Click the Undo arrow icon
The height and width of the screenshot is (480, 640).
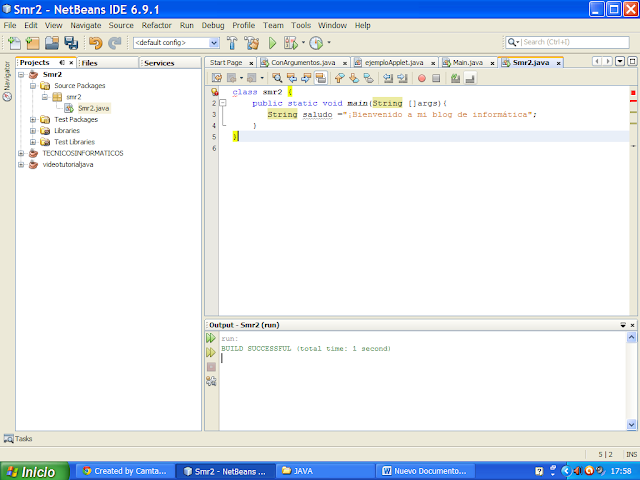coord(96,42)
